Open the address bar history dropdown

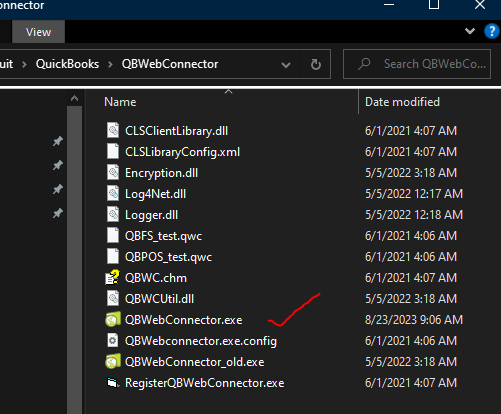pyautogui.click(x=286, y=64)
